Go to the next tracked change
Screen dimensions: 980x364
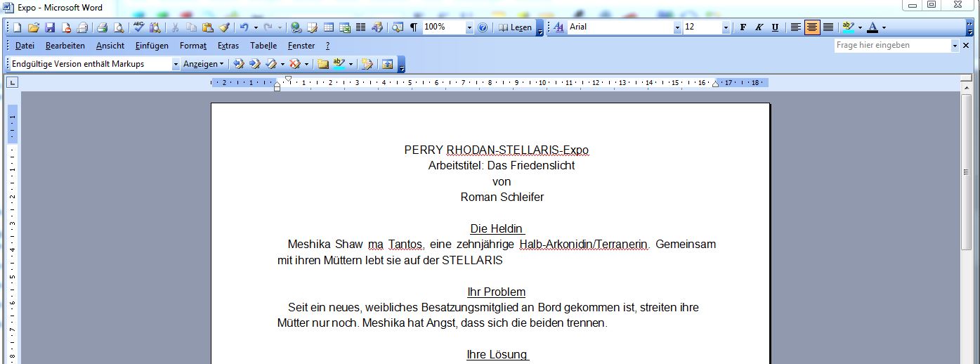[255, 64]
